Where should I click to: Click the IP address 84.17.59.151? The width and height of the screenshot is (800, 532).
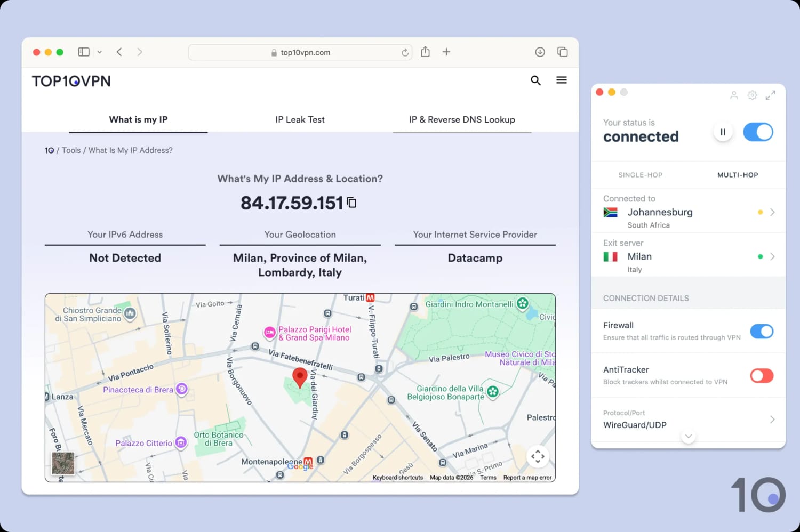292,203
